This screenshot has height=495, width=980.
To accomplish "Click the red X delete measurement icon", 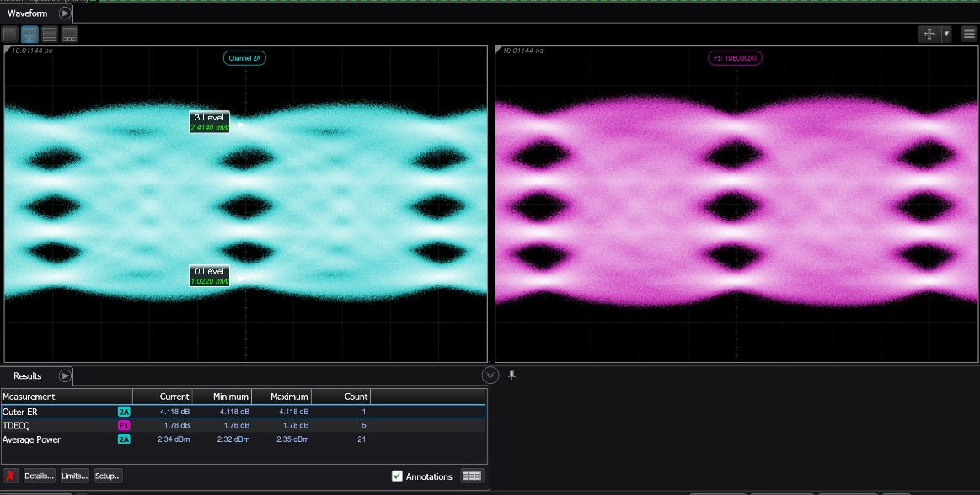I will [x=11, y=476].
